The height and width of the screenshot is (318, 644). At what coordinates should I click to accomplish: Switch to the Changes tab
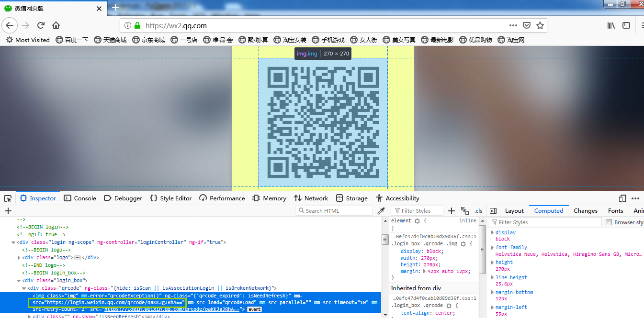tap(586, 211)
